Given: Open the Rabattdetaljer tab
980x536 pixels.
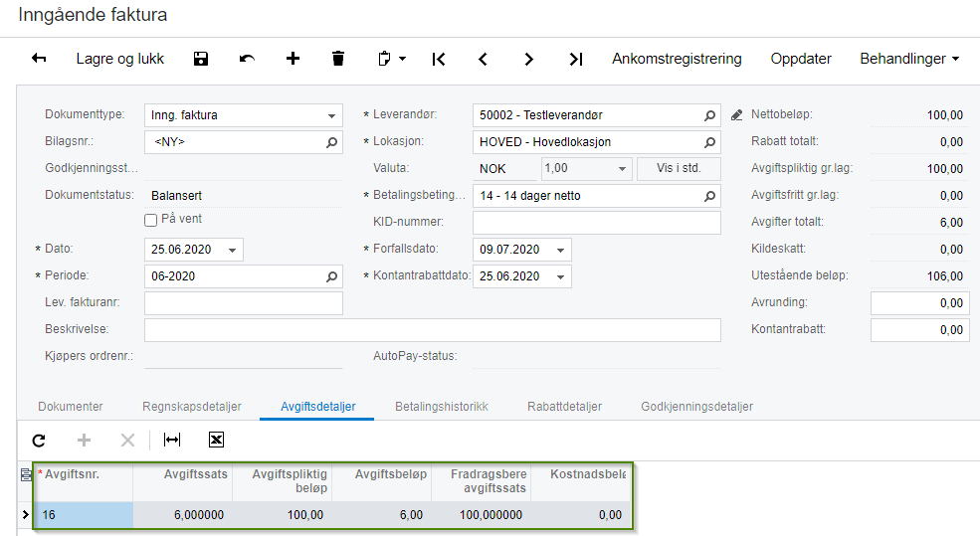Looking at the screenshot, I should (564, 407).
